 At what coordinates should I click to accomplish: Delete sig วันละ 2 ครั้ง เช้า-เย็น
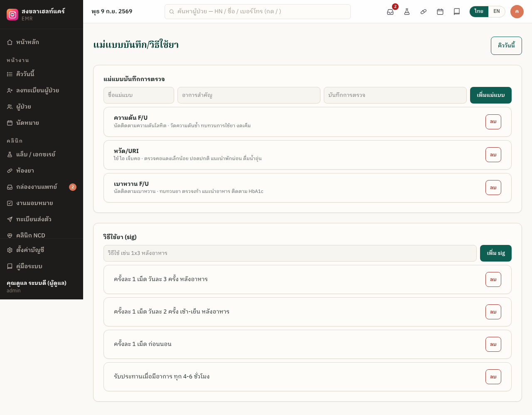click(493, 312)
